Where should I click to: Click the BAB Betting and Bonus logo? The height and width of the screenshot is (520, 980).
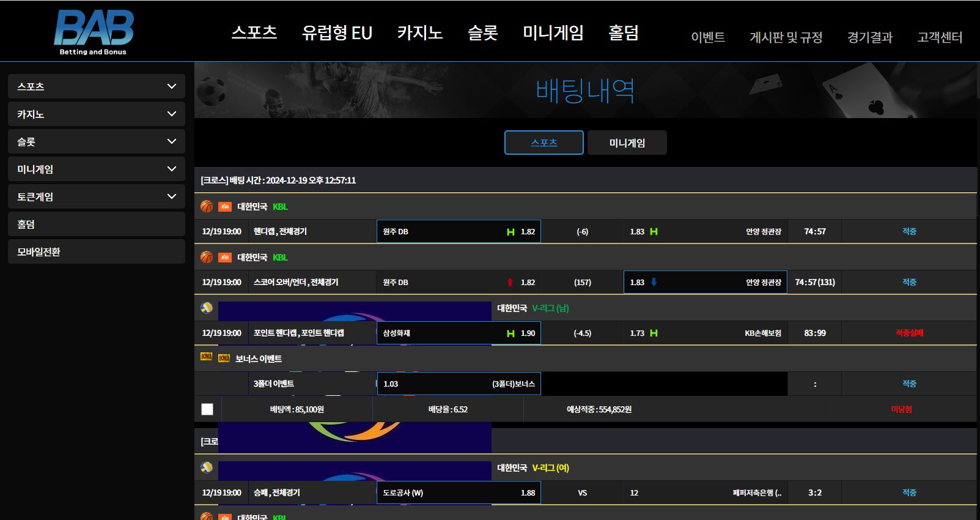point(94,32)
